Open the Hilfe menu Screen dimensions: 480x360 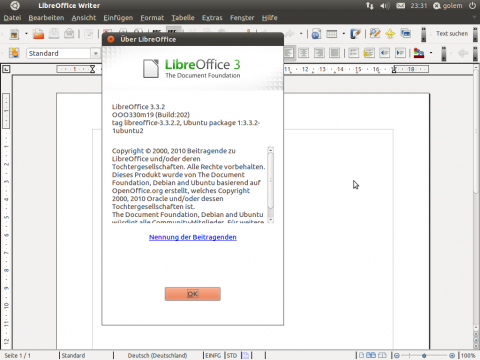[x=269, y=18]
